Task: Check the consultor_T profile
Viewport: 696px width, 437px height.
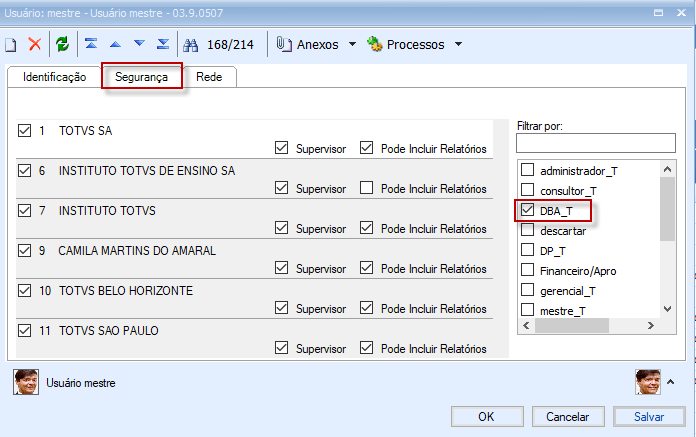Action: click(x=527, y=190)
